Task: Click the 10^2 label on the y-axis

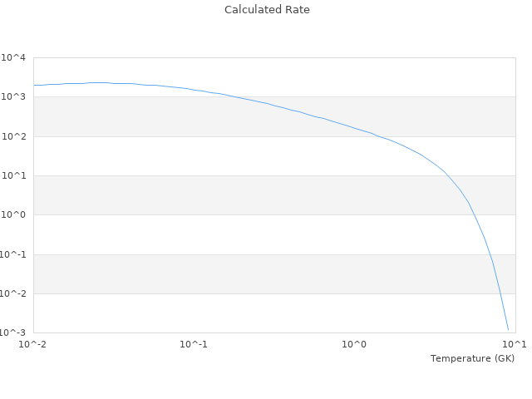Action: point(14,136)
